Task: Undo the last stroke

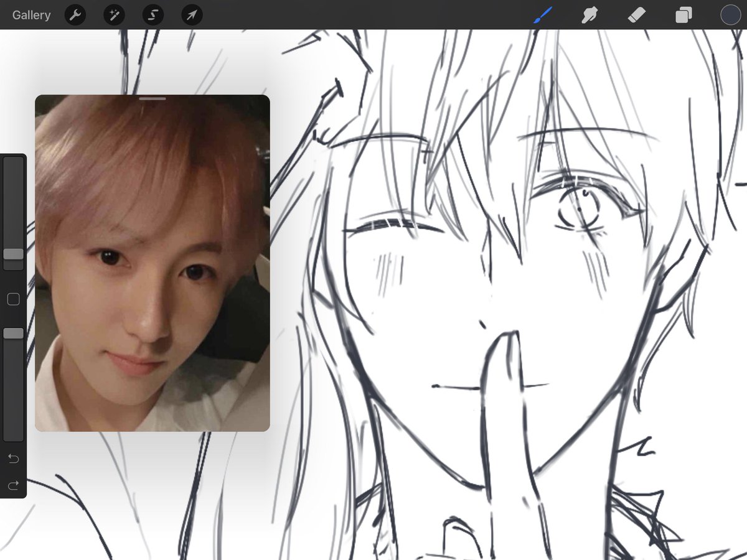Action: pyautogui.click(x=13, y=459)
